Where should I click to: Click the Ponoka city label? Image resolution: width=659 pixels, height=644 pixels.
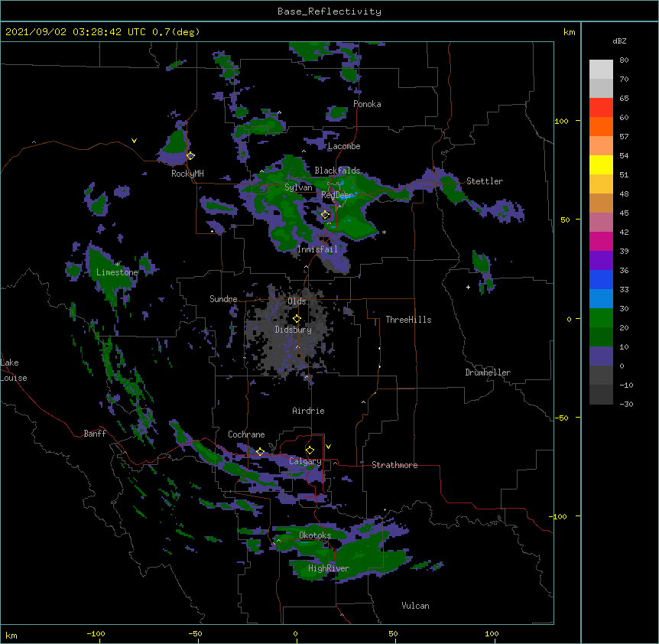pos(367,104)
